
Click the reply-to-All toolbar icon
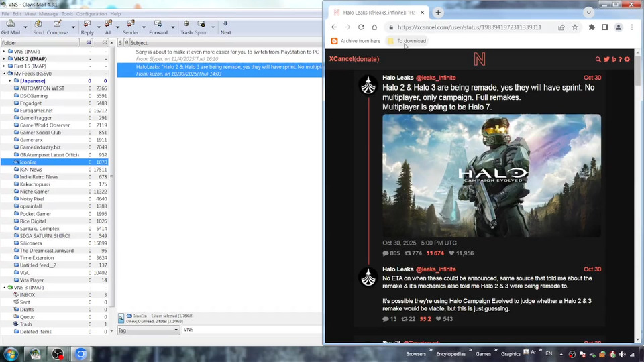pyautogui.click(x=108, y=27)
